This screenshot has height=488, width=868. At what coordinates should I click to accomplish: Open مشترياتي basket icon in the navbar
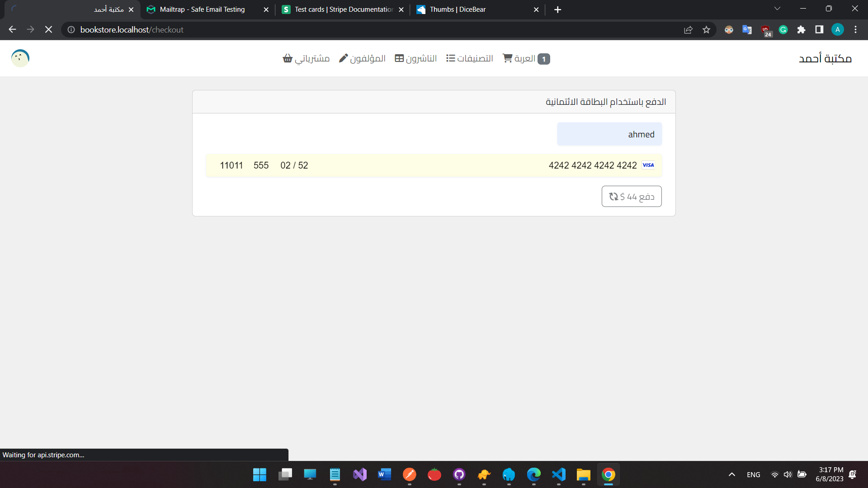click(288, 58)
